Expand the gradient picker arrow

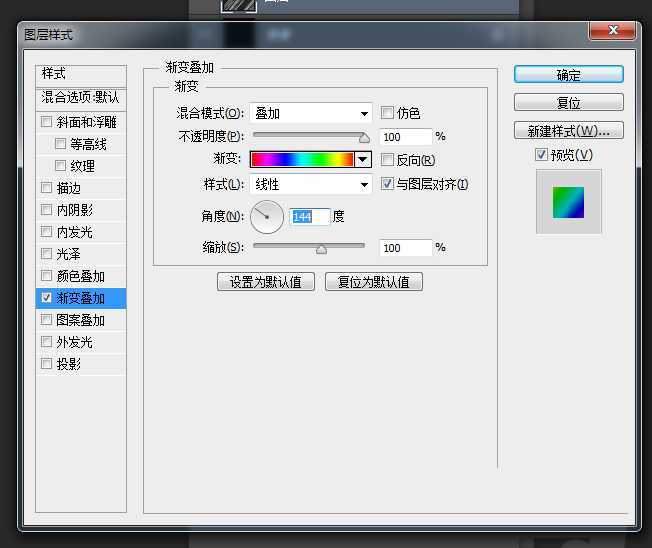[x=362, y=160]
